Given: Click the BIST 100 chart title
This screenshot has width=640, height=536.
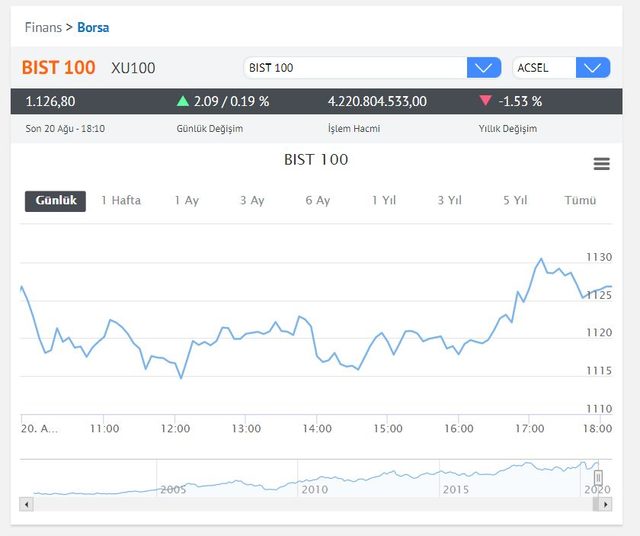Looking at the screenshot, I should pos(316,159).
